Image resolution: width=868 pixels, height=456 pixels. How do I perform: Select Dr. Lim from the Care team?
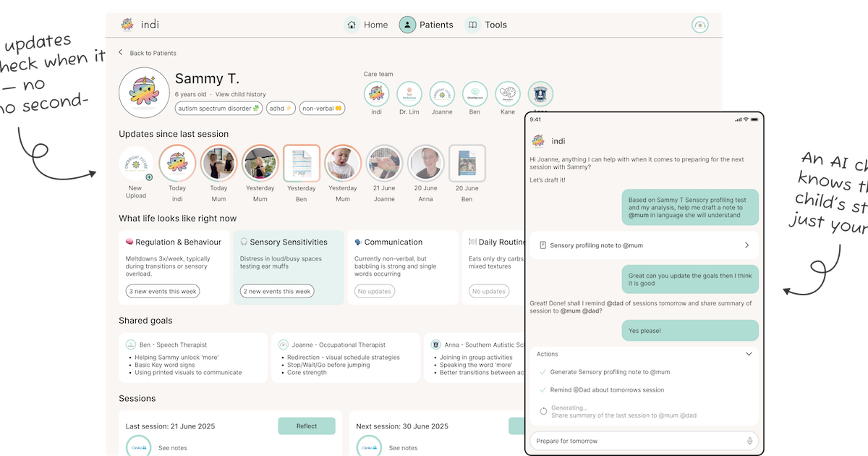(x=409, y=94)
